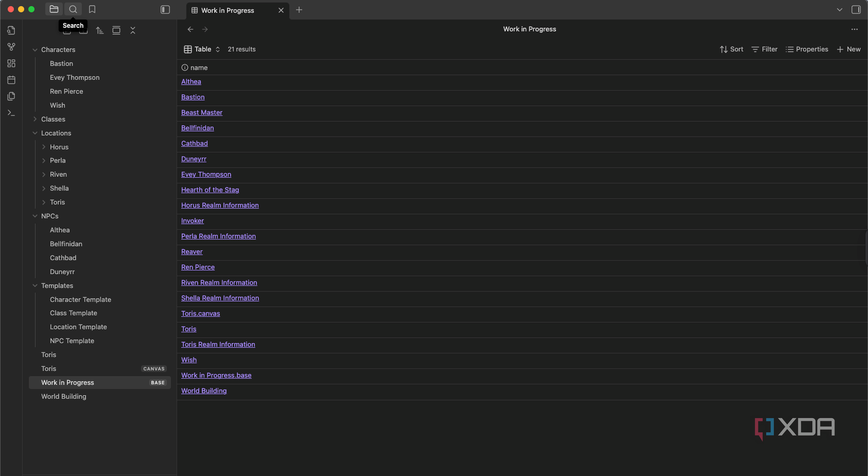Viewport: 868px width, 476px height.
Task: Open Invoker link in table
Action: click(x=193, y=221)
